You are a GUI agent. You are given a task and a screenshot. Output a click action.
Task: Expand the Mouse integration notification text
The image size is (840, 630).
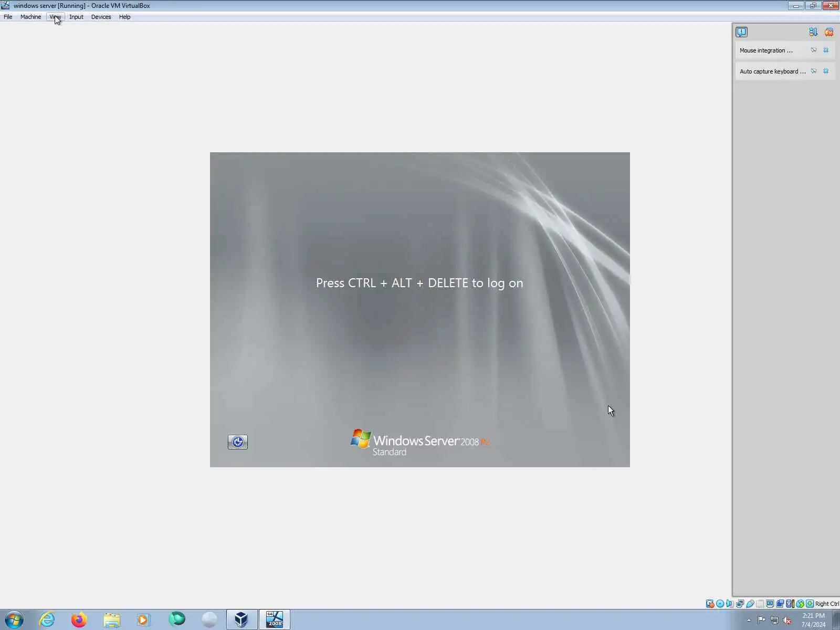pos(766,50)
